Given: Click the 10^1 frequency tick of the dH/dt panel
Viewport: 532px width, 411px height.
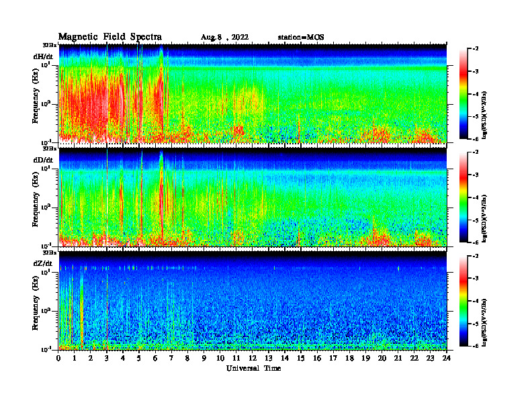Looking at the screenshot, I should tap(46, 65).
